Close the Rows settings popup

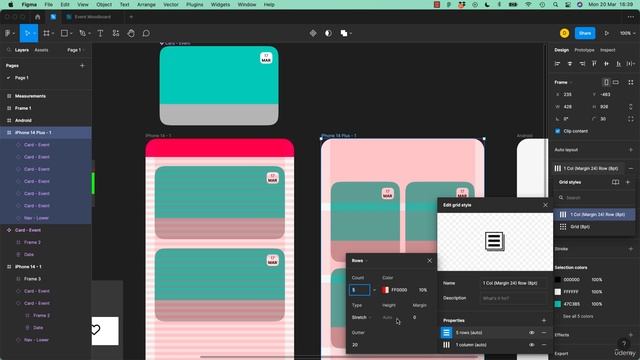coord(429,261)
